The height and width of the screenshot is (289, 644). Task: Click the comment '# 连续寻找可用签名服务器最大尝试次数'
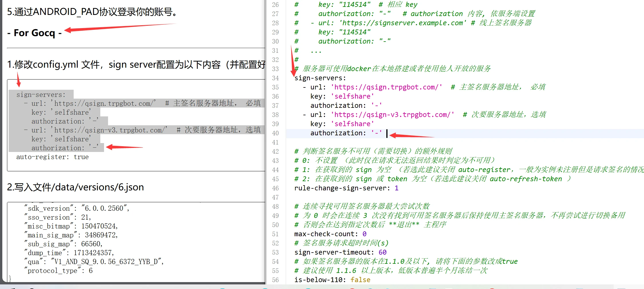(x=362, y=206)
